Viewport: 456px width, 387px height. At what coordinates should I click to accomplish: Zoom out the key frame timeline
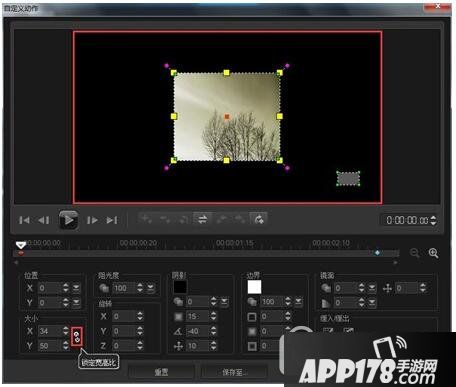[x=414, y=253]
